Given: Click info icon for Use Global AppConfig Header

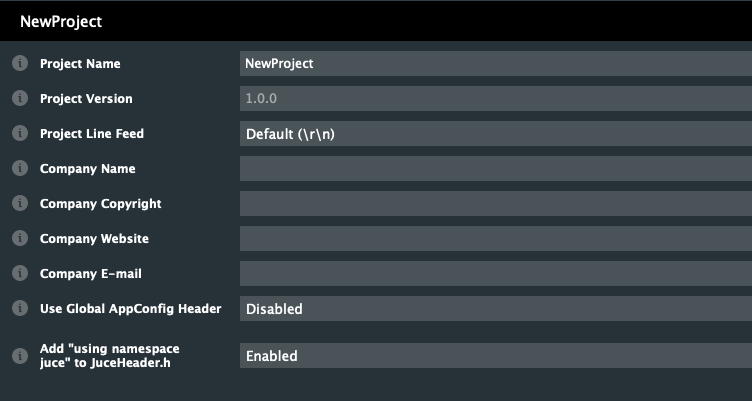Looking at the screenshot, I should coord(18,309).
